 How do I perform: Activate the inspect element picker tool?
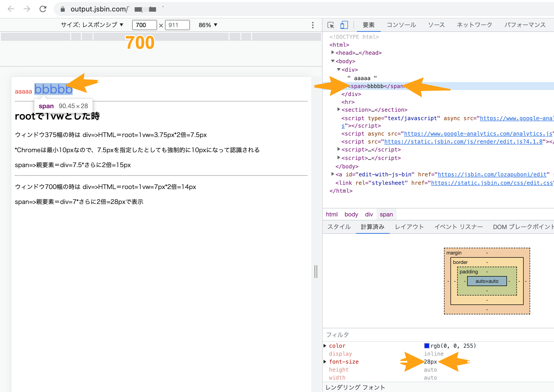coord(331,25)
